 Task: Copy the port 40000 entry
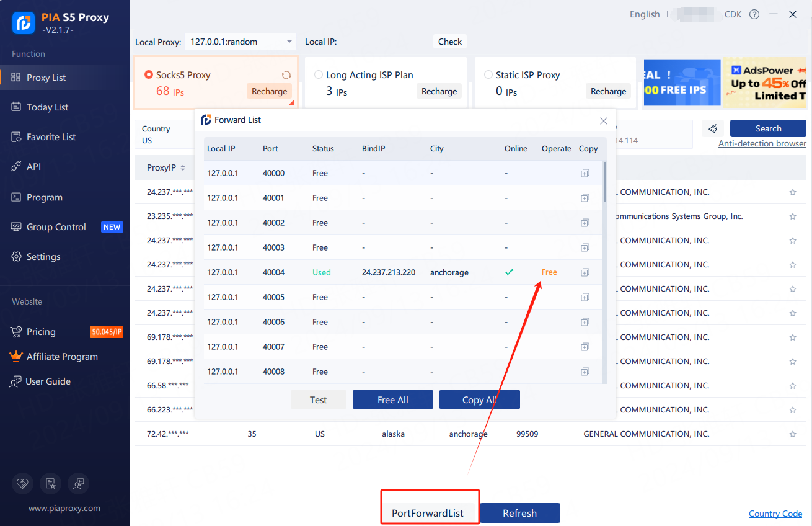[x=585, y=173]
